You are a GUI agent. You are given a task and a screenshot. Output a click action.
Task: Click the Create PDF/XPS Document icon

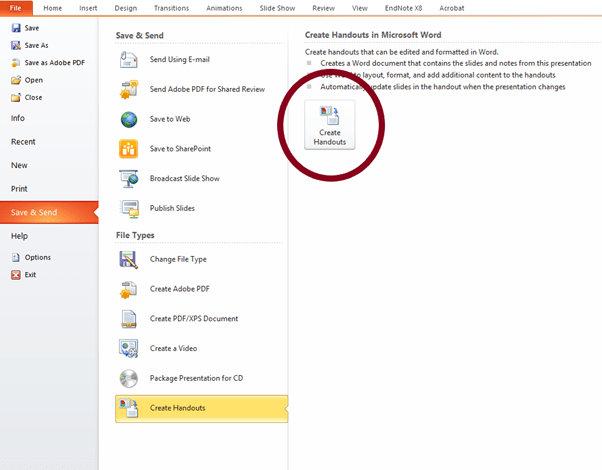(129, 319)
